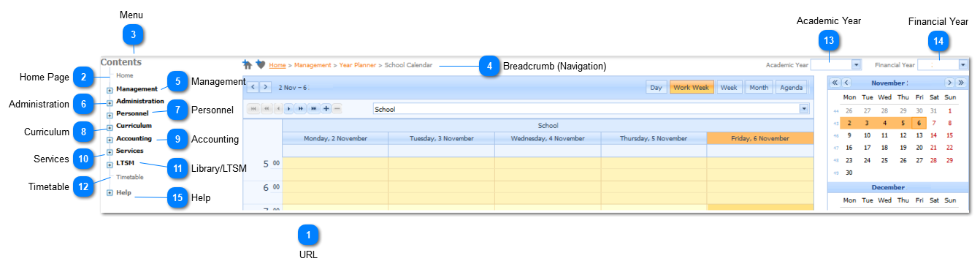Click mini calendar next month arrow
980x272 pixels.
point(949,83)
